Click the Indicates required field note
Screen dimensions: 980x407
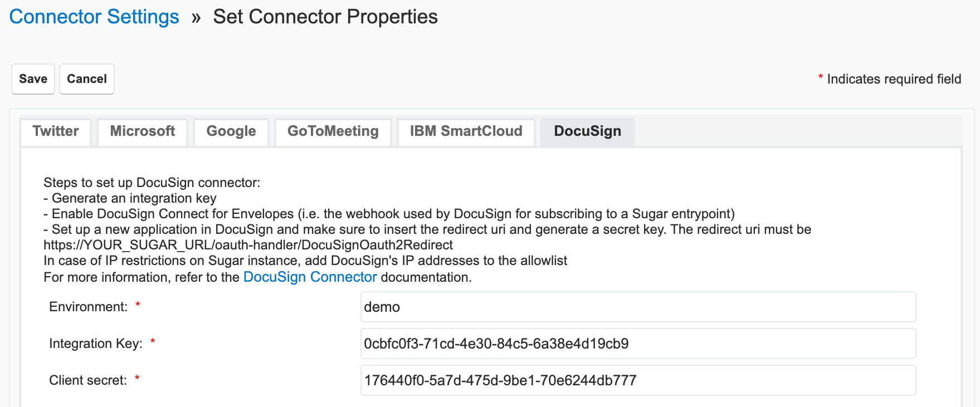point(893,79)
